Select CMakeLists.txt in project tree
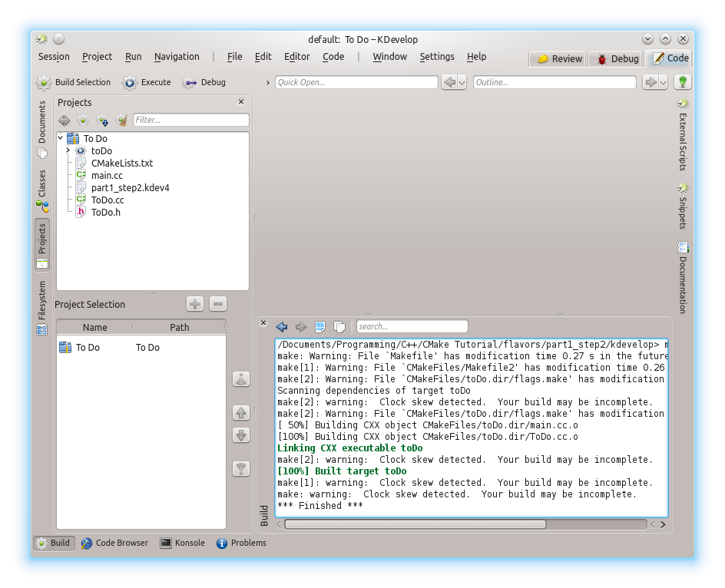Image resolution: width=725 pixels, height=588 pixels. [122, 163]
